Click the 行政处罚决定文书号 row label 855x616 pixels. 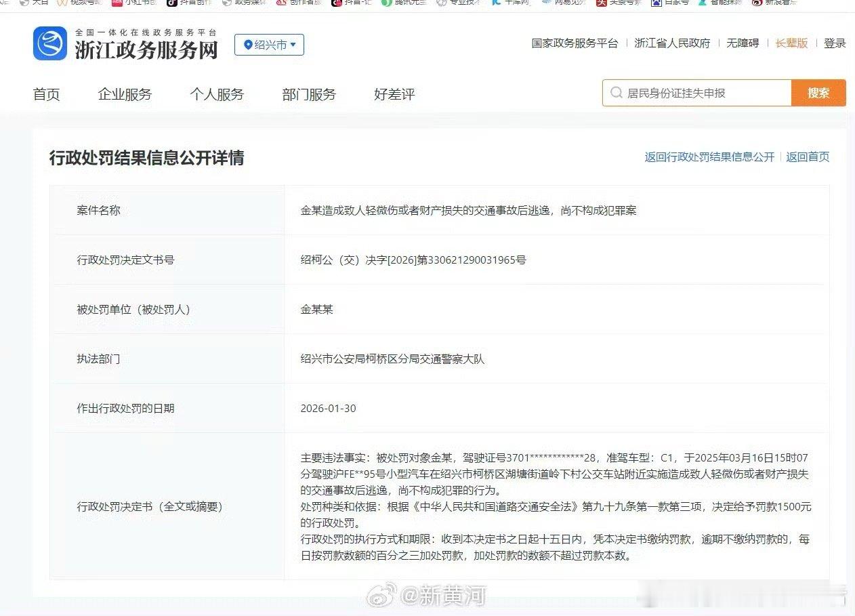point(125,260)
